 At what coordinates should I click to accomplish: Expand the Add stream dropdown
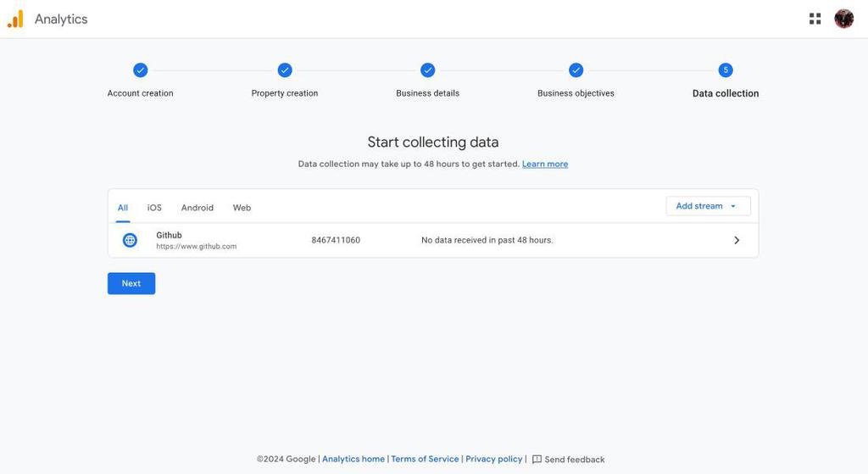point(708,206)
